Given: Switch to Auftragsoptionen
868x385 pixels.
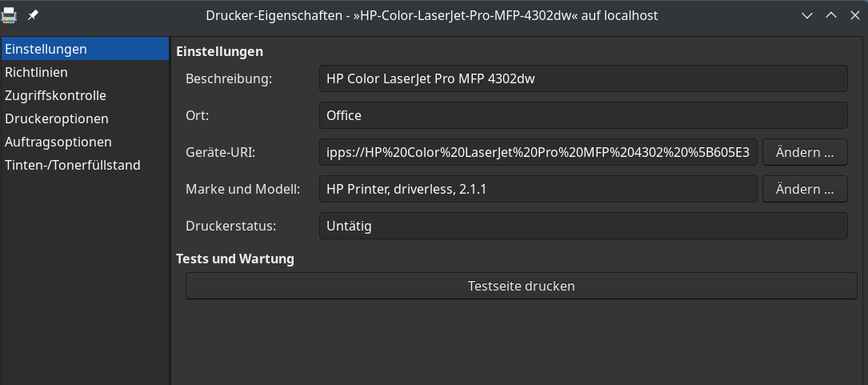Looking at the screenshot, I should (85, 142).
